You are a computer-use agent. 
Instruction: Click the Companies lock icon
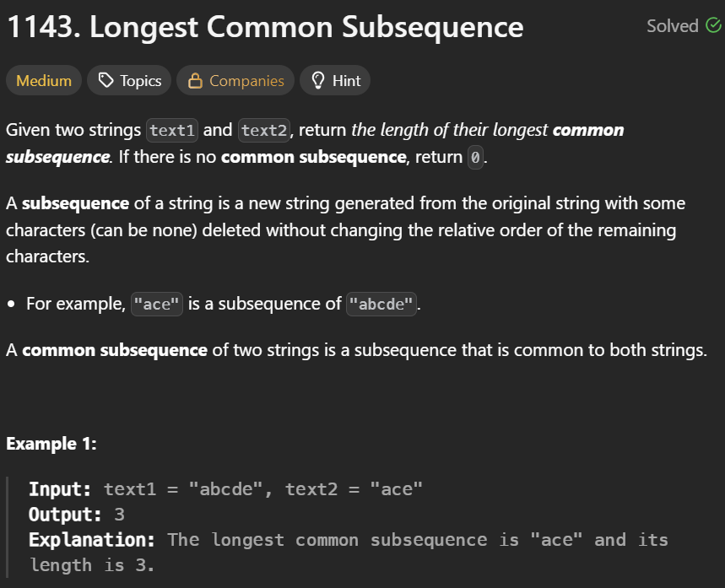[x=195, y=80]
